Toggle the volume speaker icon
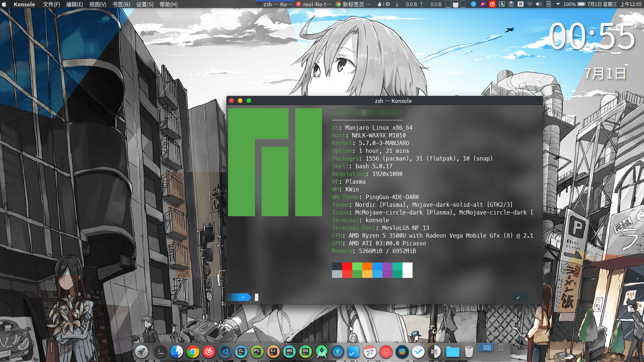 (x=539, y=4)
